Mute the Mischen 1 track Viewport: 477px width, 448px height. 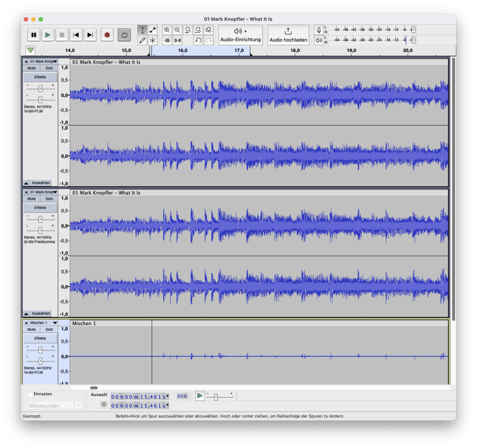31,329
